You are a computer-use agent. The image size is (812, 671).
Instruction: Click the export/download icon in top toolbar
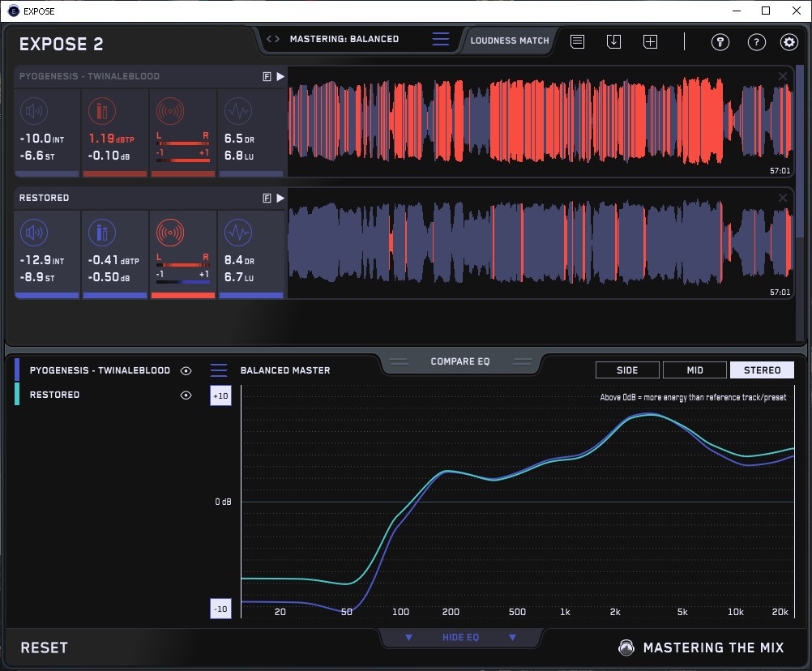coord(613,42)
